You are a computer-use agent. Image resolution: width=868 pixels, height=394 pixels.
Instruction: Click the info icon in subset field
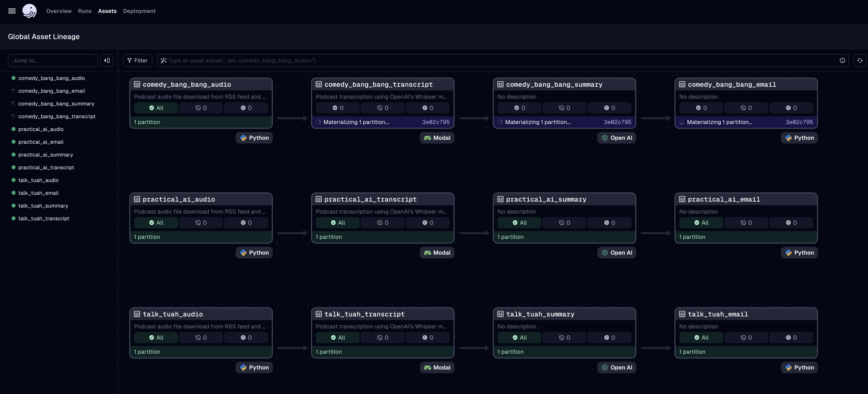pyautogui.click(x=842, y=61)
